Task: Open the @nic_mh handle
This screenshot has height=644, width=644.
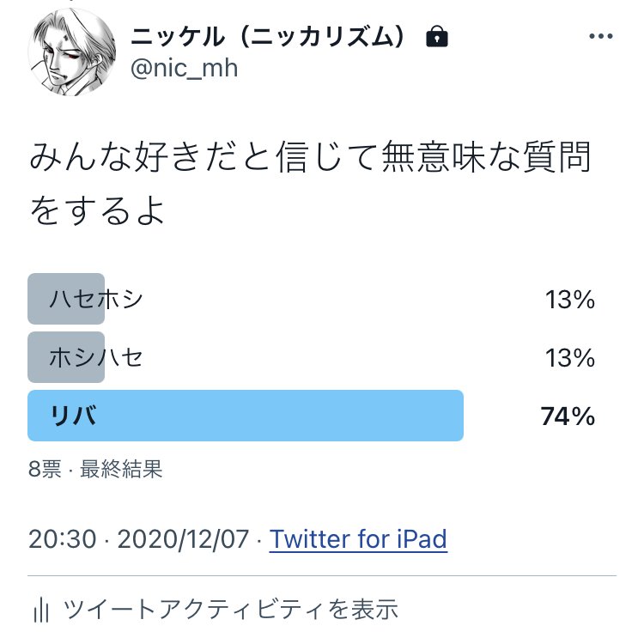Action: tap(184, 69)
